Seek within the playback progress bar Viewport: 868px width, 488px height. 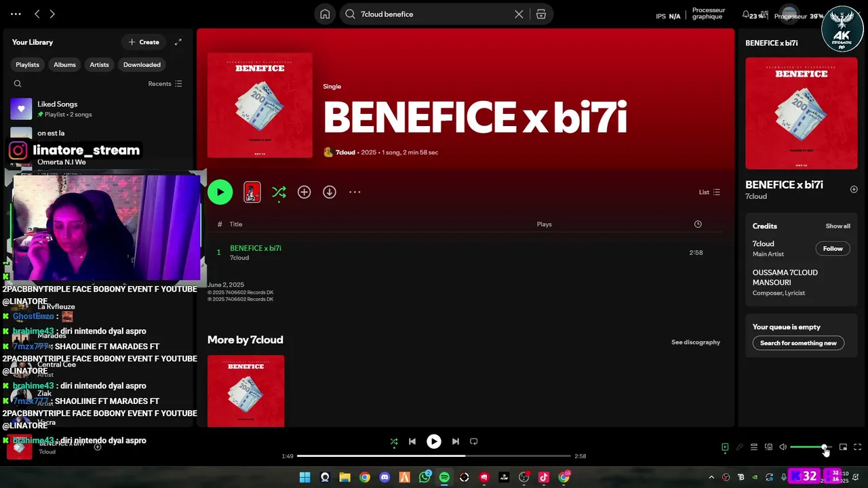434,456
